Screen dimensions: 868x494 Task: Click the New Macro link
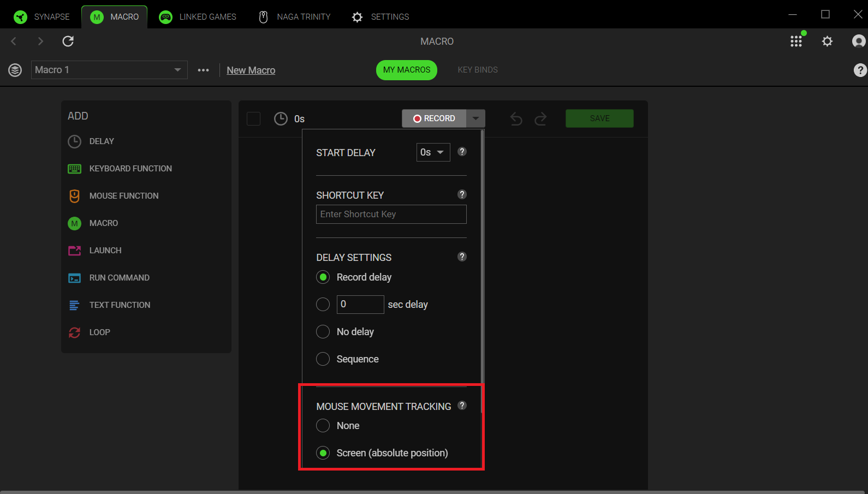coord(251,70)
